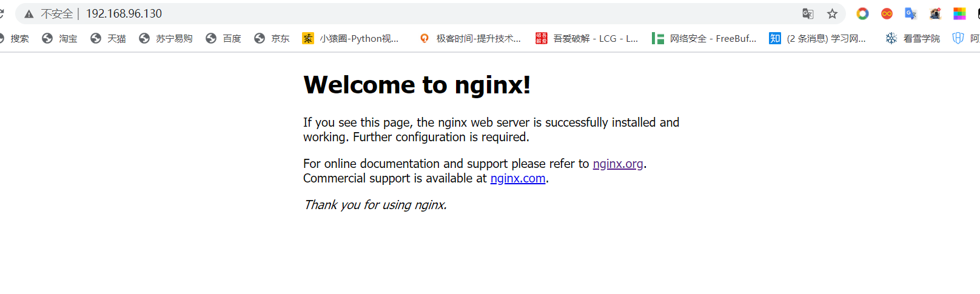Image resolution: width=980 pixels, height=294 pixels.
Task: Open the 网络安全 FreeBuf bookmark
Action: [704, 38]
